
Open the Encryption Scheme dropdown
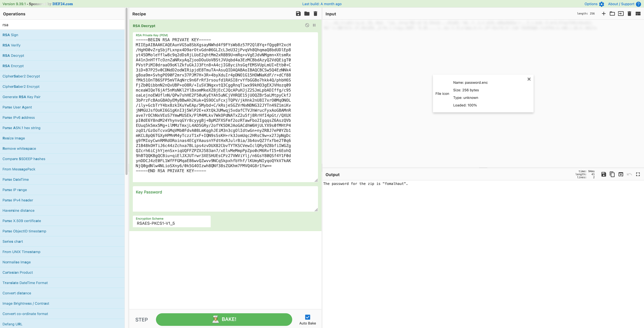tap(171, 223)
